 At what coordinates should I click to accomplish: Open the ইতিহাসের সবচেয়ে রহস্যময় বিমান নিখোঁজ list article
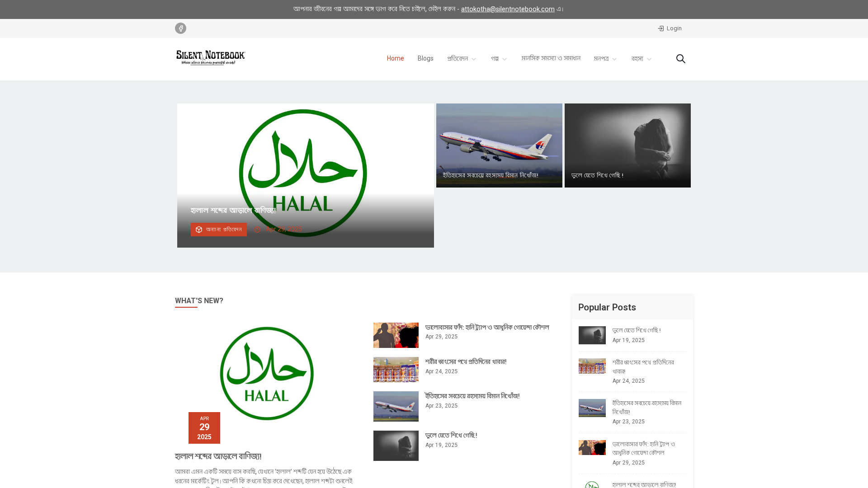click(x=472, y=396)
